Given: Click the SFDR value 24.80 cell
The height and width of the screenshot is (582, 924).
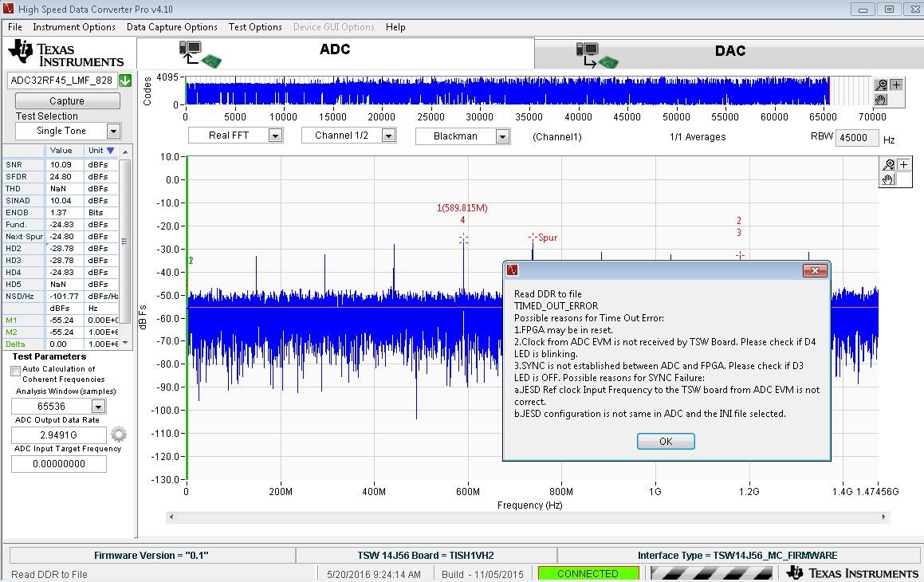Looking at the screenshot, I should tap(64, 177).
